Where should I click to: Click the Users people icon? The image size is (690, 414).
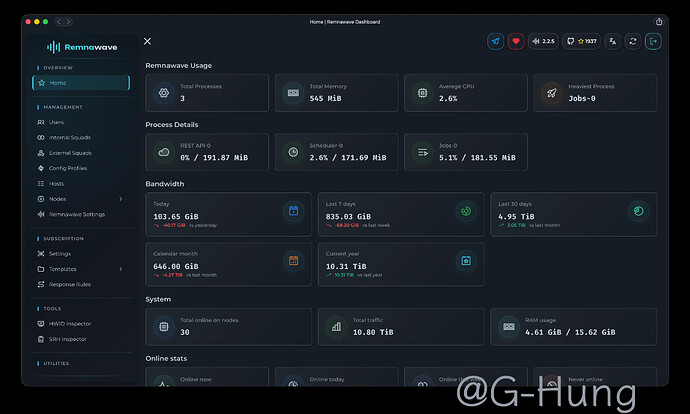tap(41, 122)
